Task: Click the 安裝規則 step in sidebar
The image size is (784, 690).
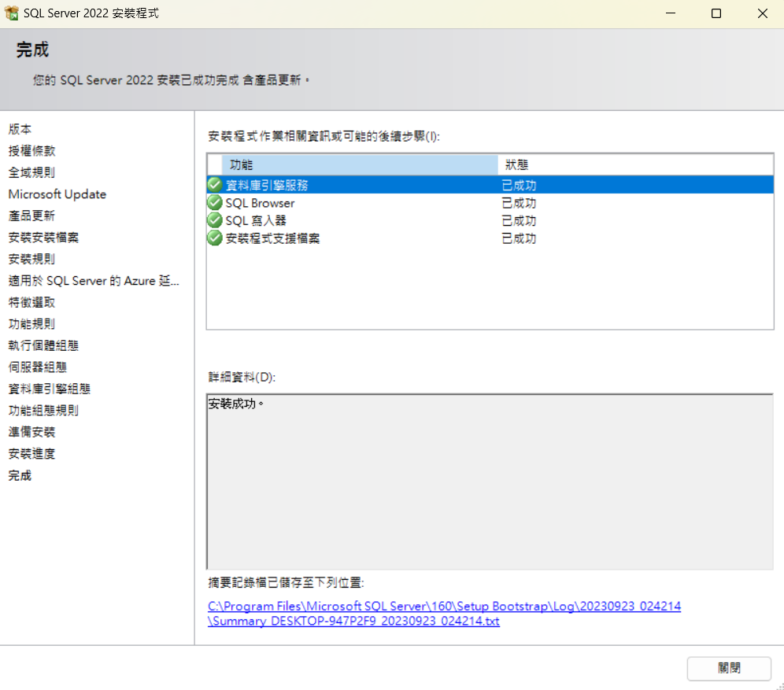Action: [x=32, y=259]
